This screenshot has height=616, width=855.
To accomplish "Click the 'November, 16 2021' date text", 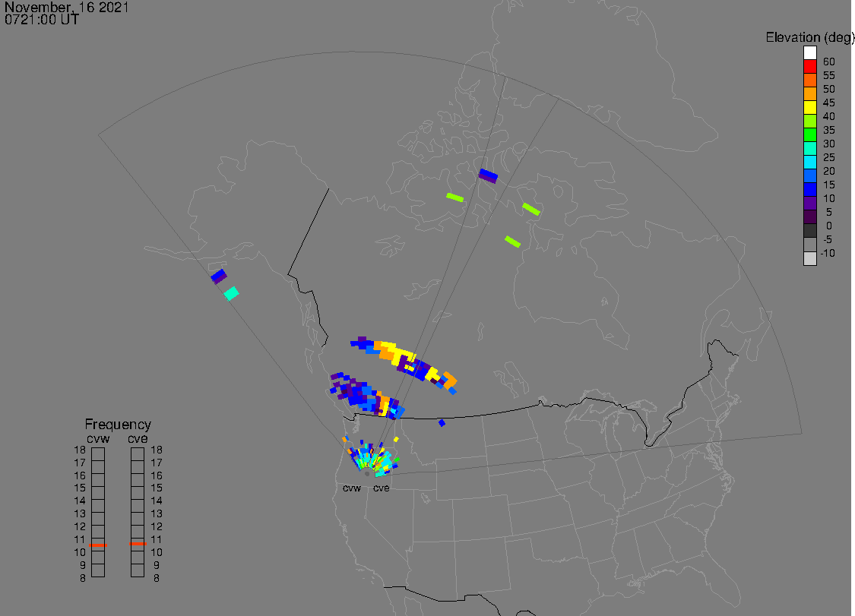I will coord(67,7).
